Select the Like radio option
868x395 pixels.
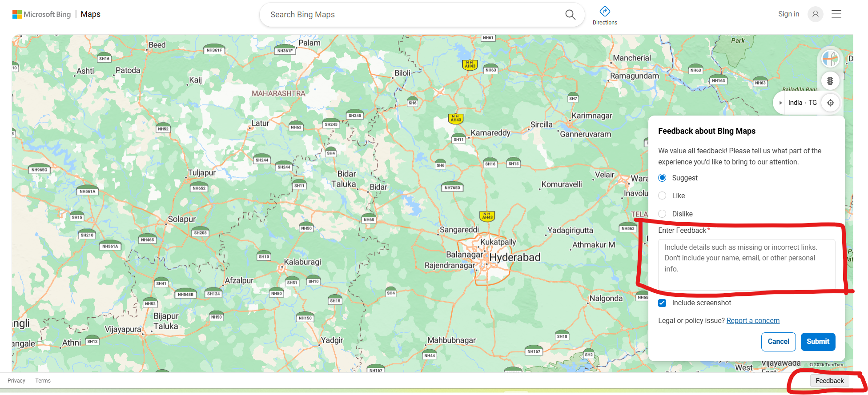pyautogui.click(x=662, y=196)
